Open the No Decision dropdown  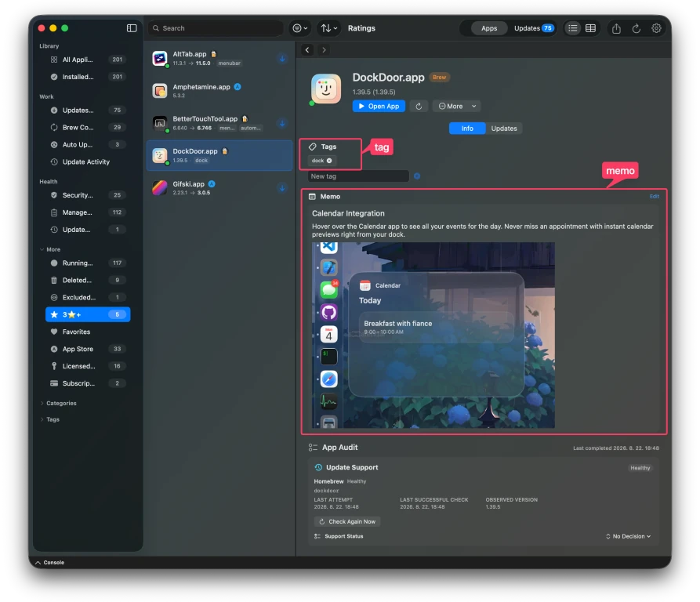pyautogui.click(x=628, y=536)
